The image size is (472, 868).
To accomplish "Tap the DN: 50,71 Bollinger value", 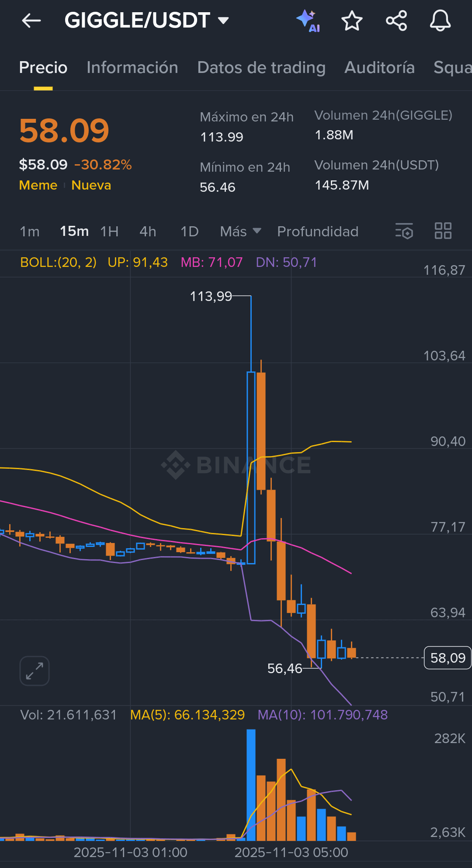I will pyautogui.click(x=286, y=262).
